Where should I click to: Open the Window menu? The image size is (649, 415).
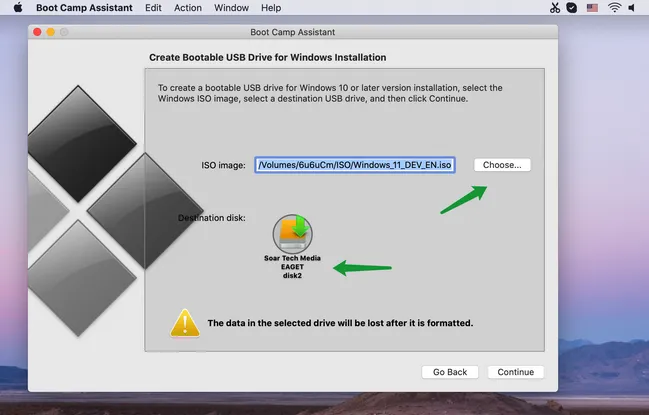[x=232, y=7]
